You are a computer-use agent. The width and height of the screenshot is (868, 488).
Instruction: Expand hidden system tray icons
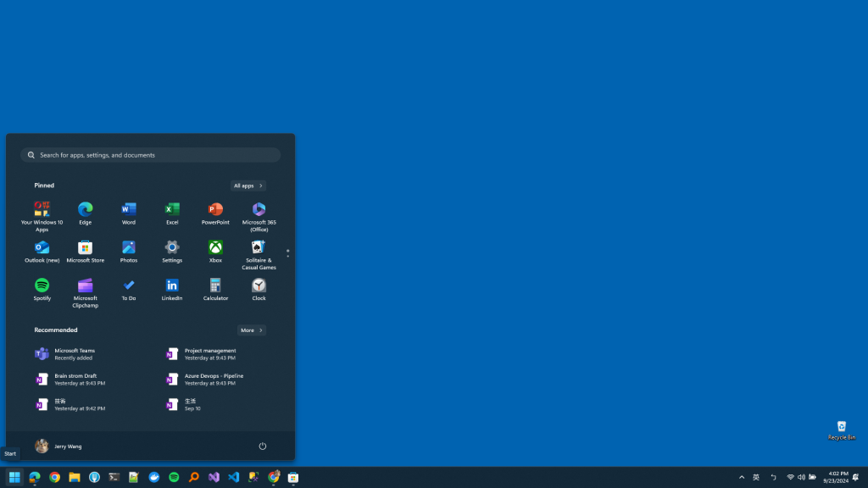point(742,477)
